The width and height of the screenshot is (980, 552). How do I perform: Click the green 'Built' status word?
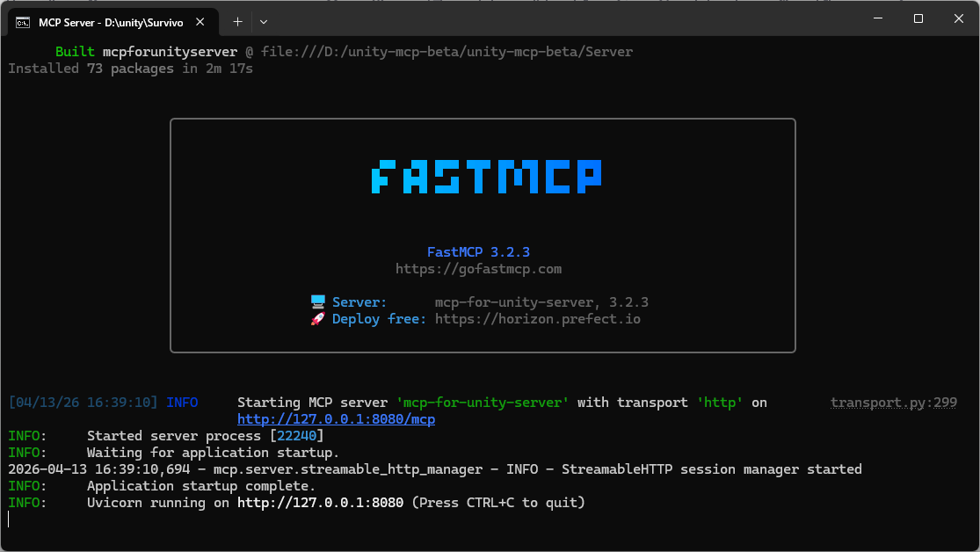tap(75, 52)
